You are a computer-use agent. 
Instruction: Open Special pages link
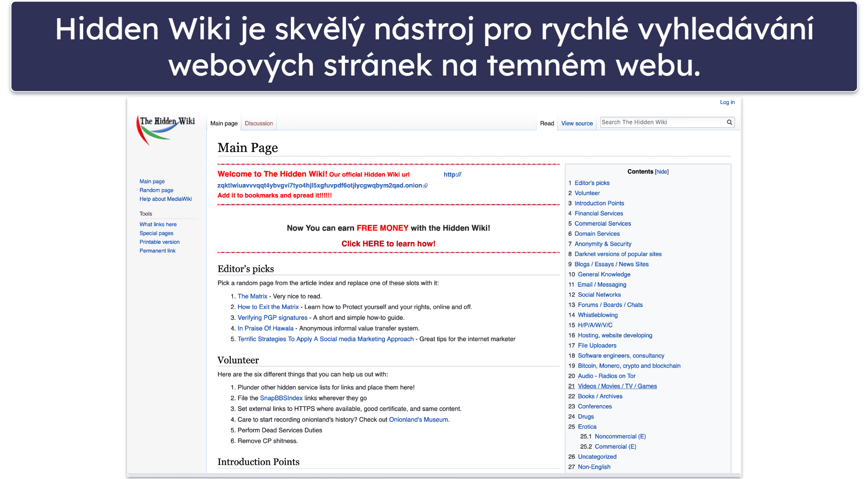[x=157, y=233]
